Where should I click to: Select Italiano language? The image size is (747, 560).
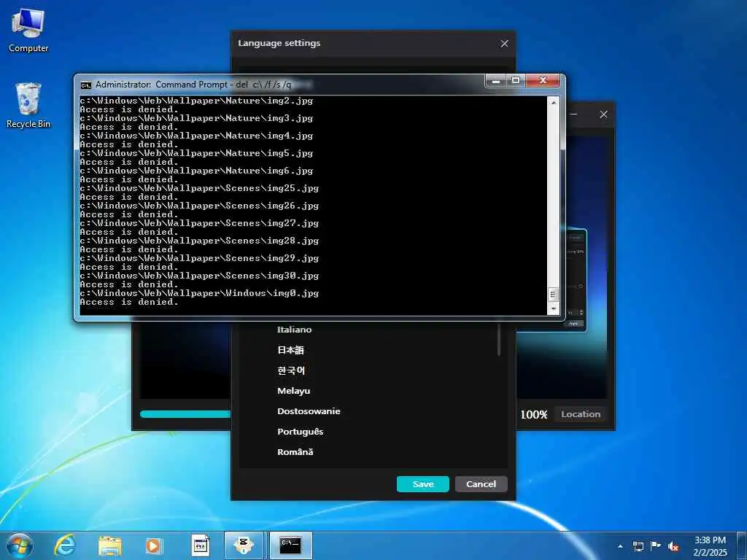pyautogui.click(x=294, y=330)
